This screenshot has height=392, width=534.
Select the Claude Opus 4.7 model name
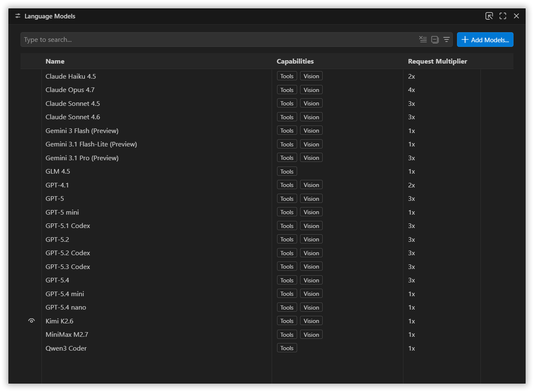click(70, 90)
